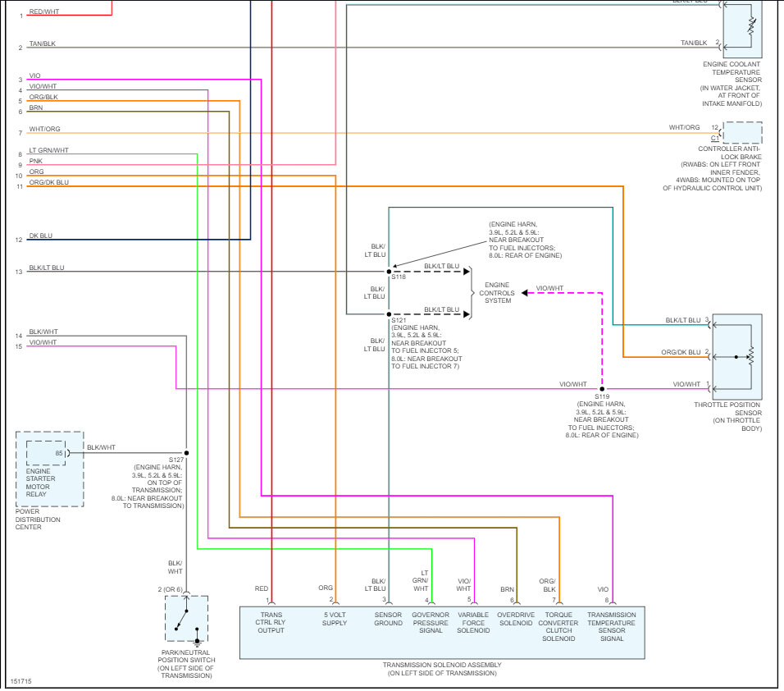Click the Throttle Position Sensor symbol box

point(737,356)
